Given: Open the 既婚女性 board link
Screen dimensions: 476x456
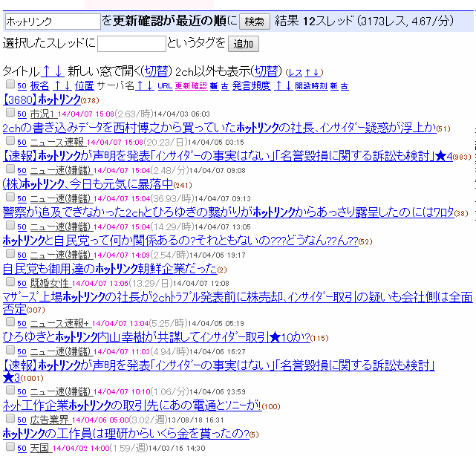Looking at the screenshot, I should click(x=50, y=284).
